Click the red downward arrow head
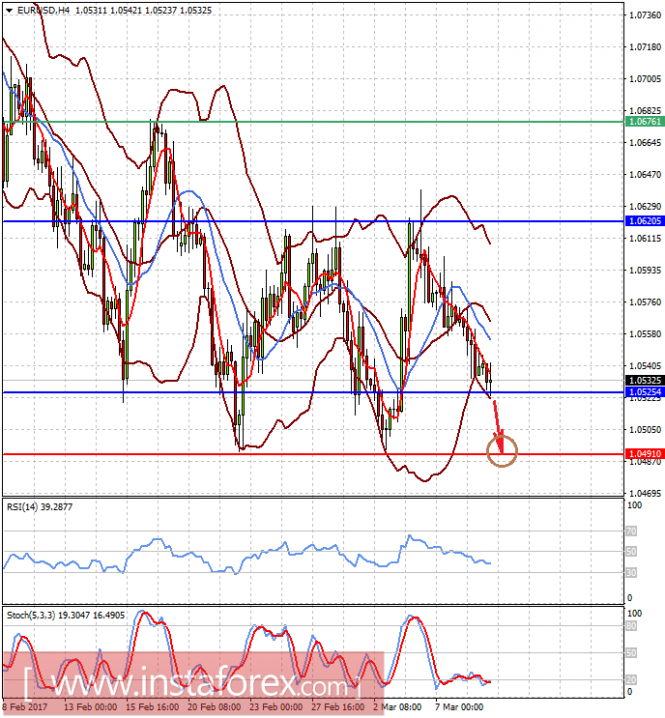Viewport: 665px width, 718px height. pyautogui.click(x=501, y=441)
